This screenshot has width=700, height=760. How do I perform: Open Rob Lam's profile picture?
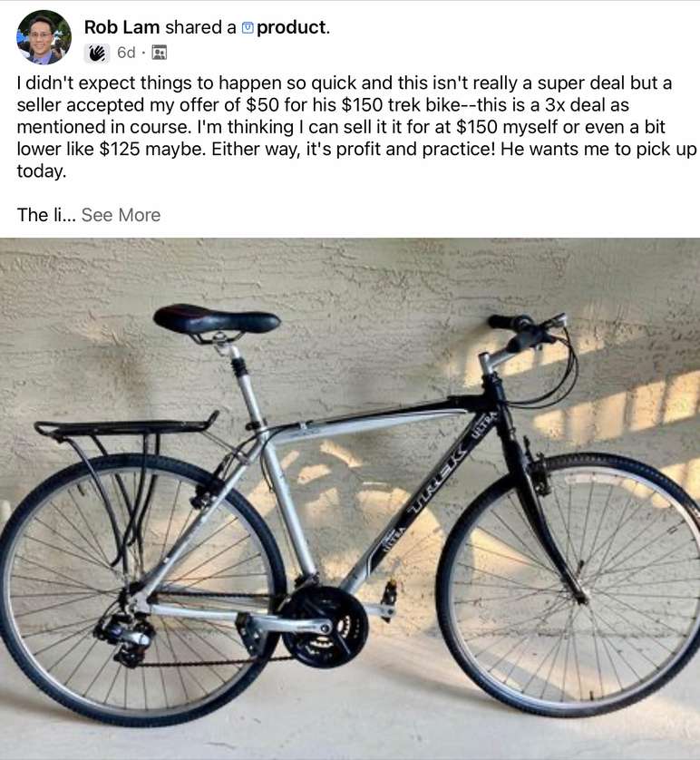[44, 37]
